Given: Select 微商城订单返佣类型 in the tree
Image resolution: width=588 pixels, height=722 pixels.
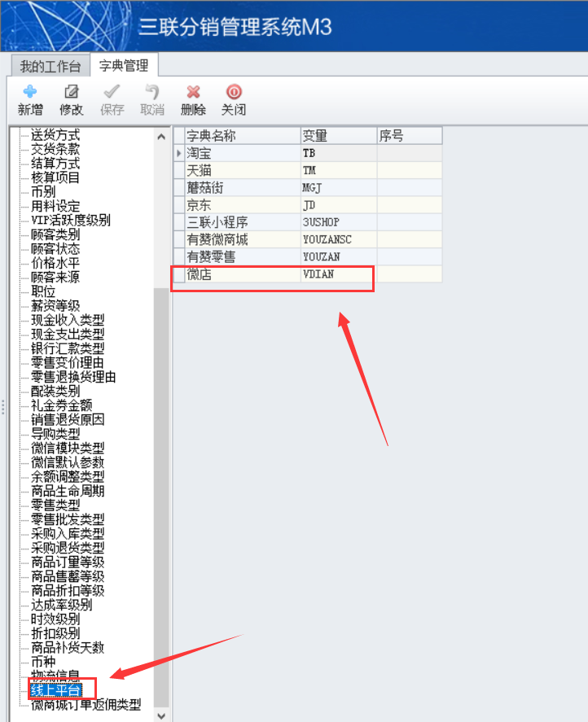Looking at the screenshot, I should point(86,705).
